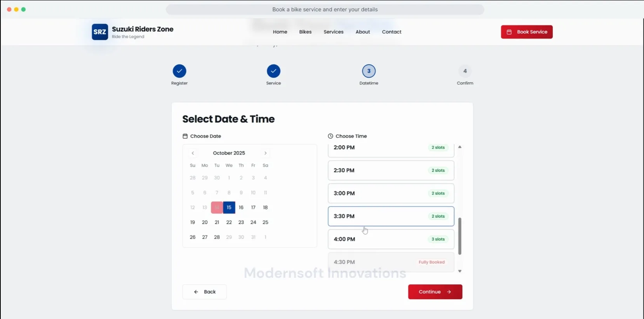Select October 16 on the calendar
This screenshot has width=644, height=319.
point(241,208)
